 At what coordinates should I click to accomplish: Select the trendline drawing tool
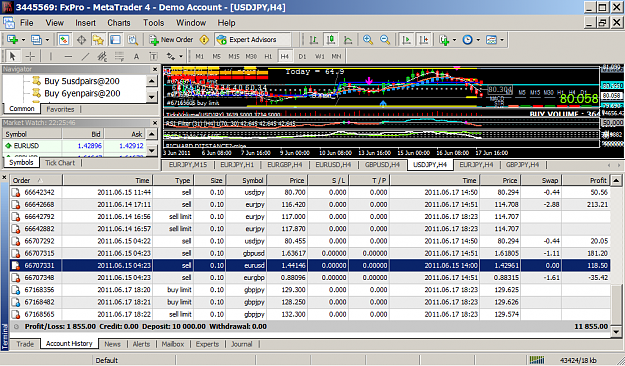85,56
